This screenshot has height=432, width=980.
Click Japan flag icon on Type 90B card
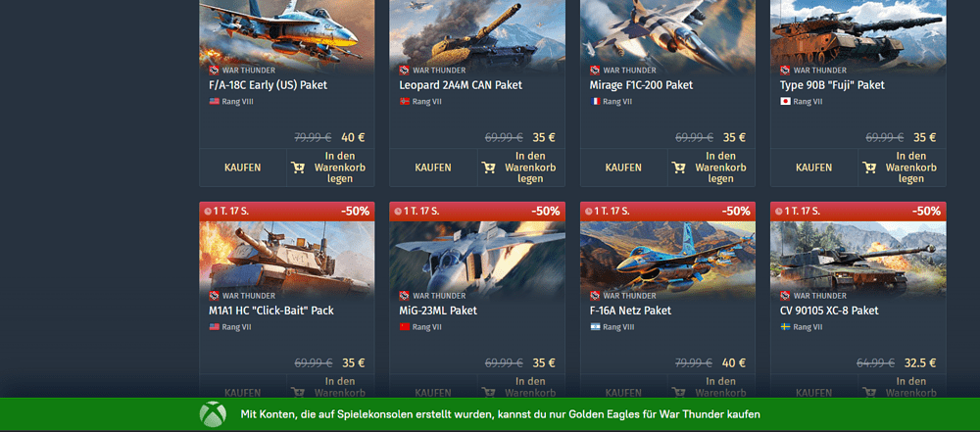point(786,101)
